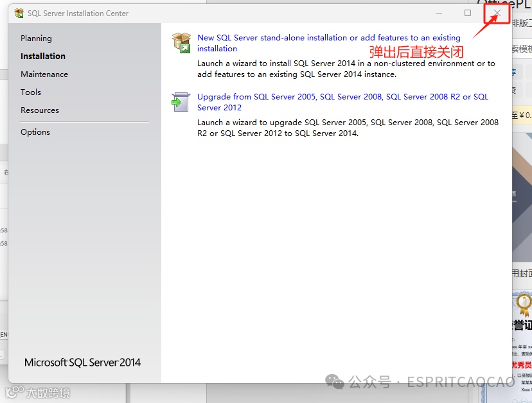
Task: Select the Installation section
Action: pos(43,56)
